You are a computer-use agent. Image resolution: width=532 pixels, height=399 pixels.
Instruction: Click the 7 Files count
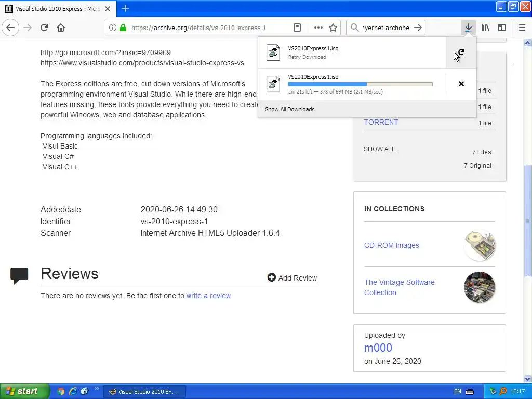pos(482,152)
